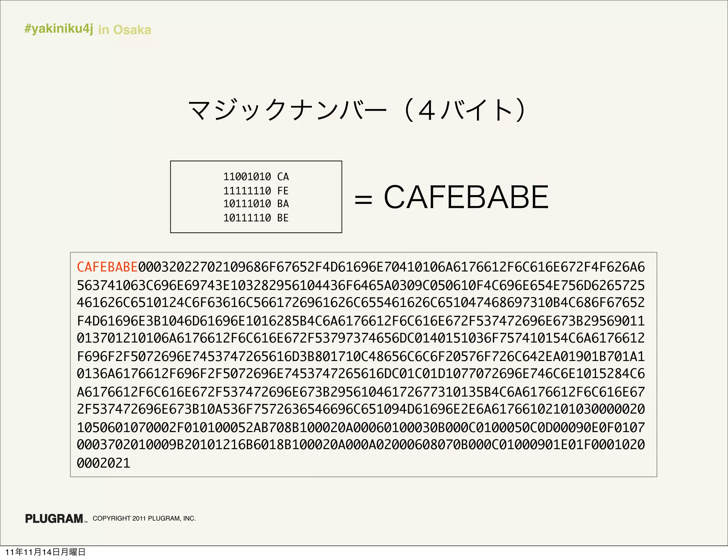Click the hex line starting with 461626C651

click(x=360, y=302)
